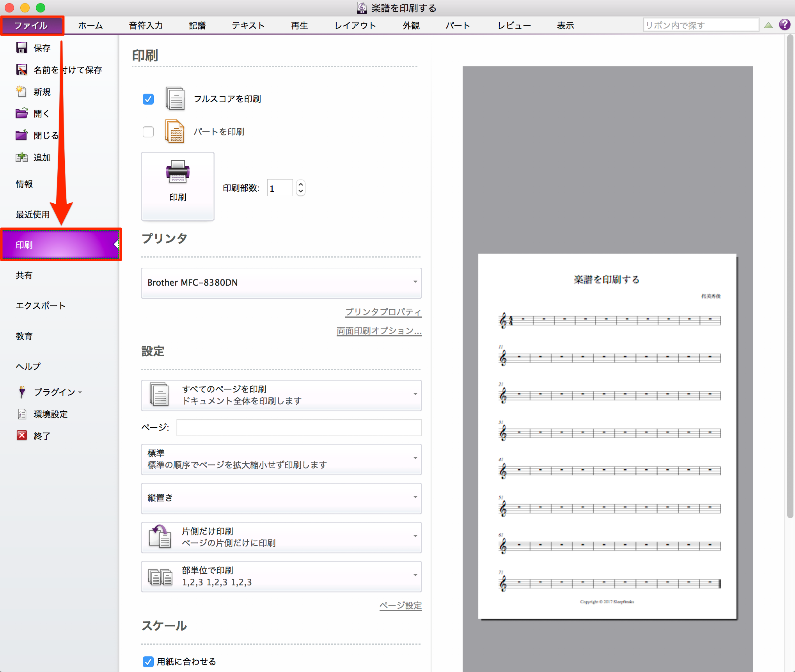The image size is (795, 672).
Task: Click the collated copies icon
Action: point(160,576)
